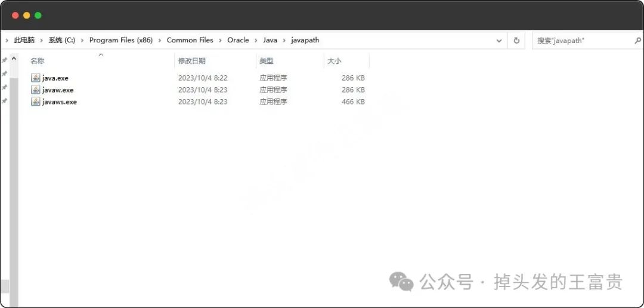Expand chevron after Oracle breadcrumb

click(x=256, y=41)
